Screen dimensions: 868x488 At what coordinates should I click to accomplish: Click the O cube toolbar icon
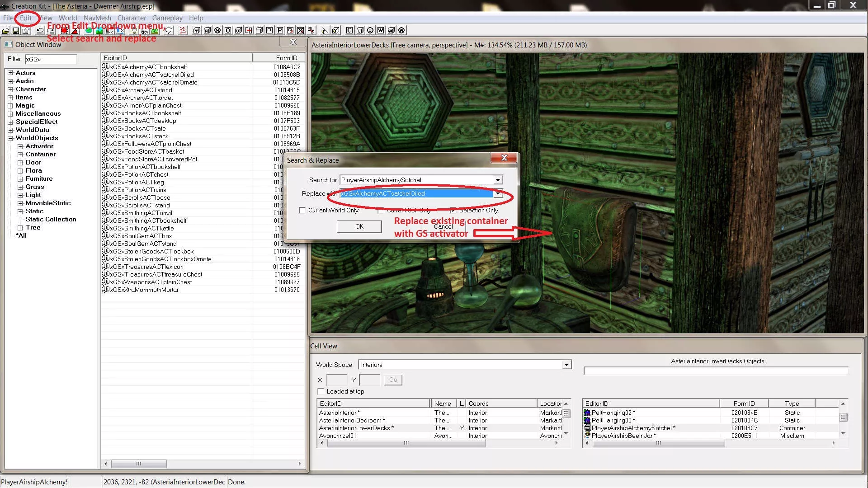coord(238,31)
